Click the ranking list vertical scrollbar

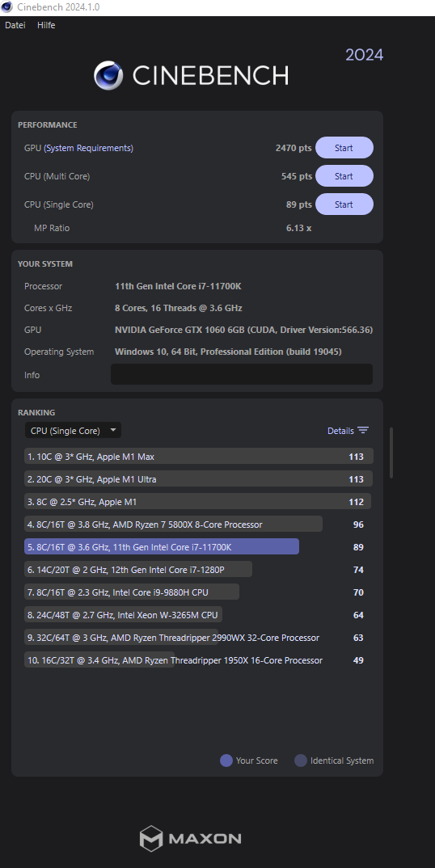point(391,453)
